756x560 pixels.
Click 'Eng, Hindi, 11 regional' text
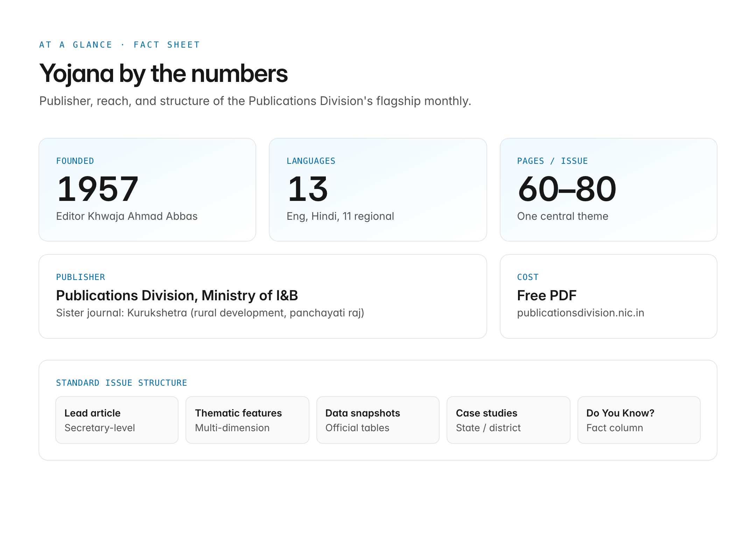point(340,216)
